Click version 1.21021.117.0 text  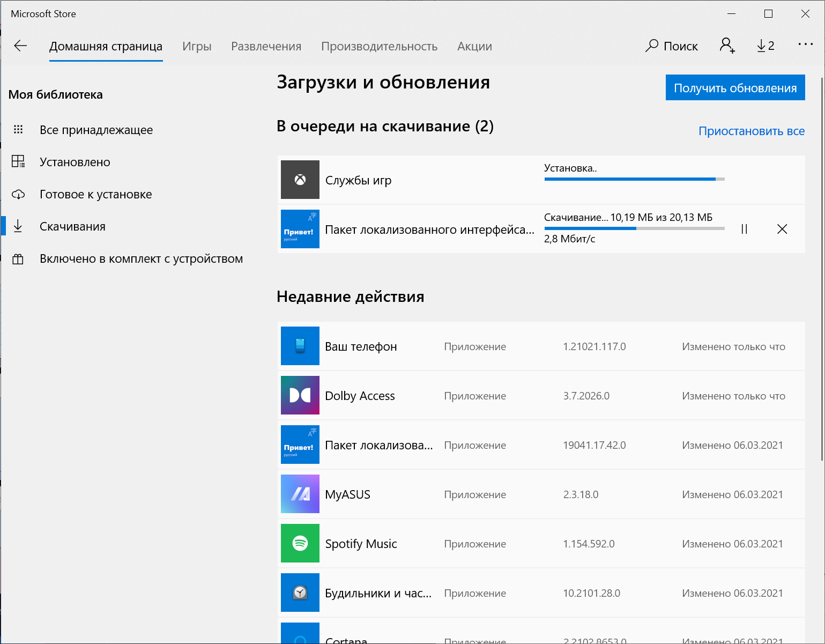pyautogui.click(x=594, y=346)
